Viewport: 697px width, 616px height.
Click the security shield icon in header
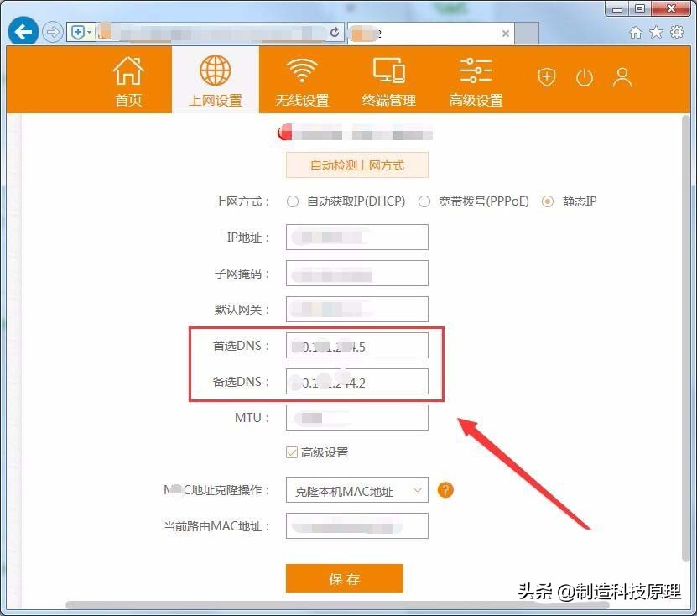pos(546,77)
